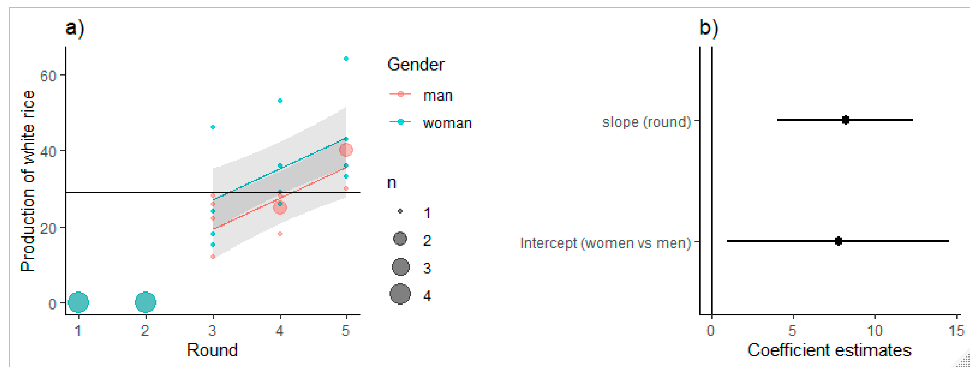Screen dimensions: 980x375
Task: Click the large teal bubble at Round 2
Action: [145, 302]
